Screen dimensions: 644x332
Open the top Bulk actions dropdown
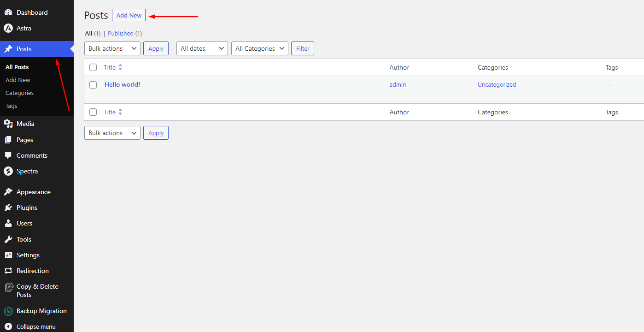[112, 48]
